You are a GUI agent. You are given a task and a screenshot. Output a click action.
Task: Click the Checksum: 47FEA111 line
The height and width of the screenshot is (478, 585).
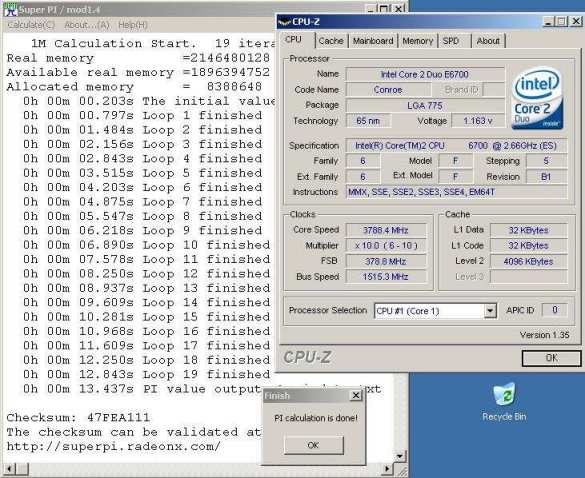pos(78,417)
